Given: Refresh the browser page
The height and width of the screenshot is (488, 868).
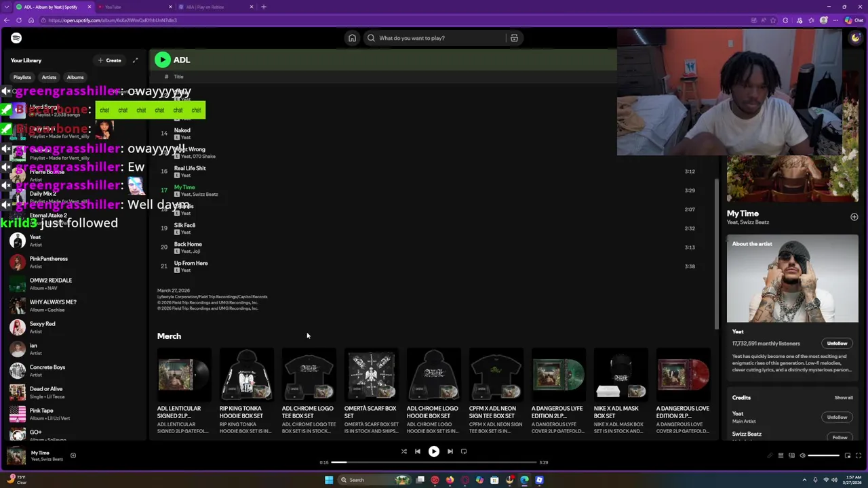Looking at the screenshot, I should [x=19, y=20].
